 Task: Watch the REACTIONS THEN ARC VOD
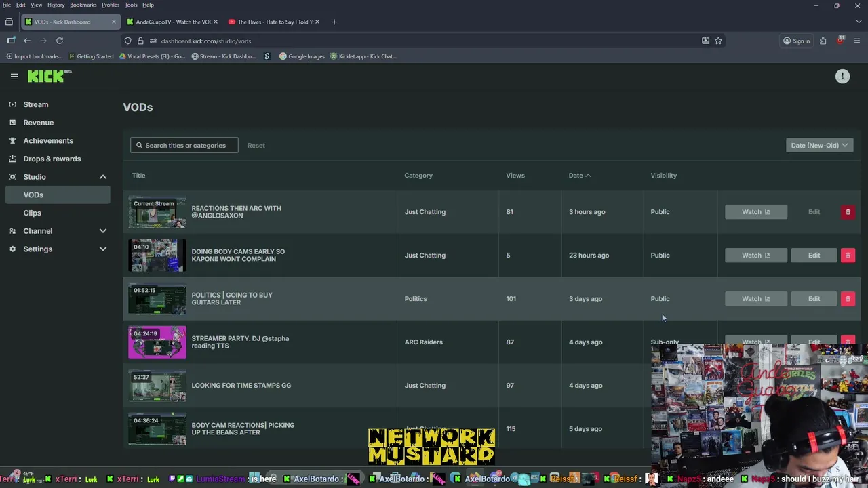click(756, 212)
